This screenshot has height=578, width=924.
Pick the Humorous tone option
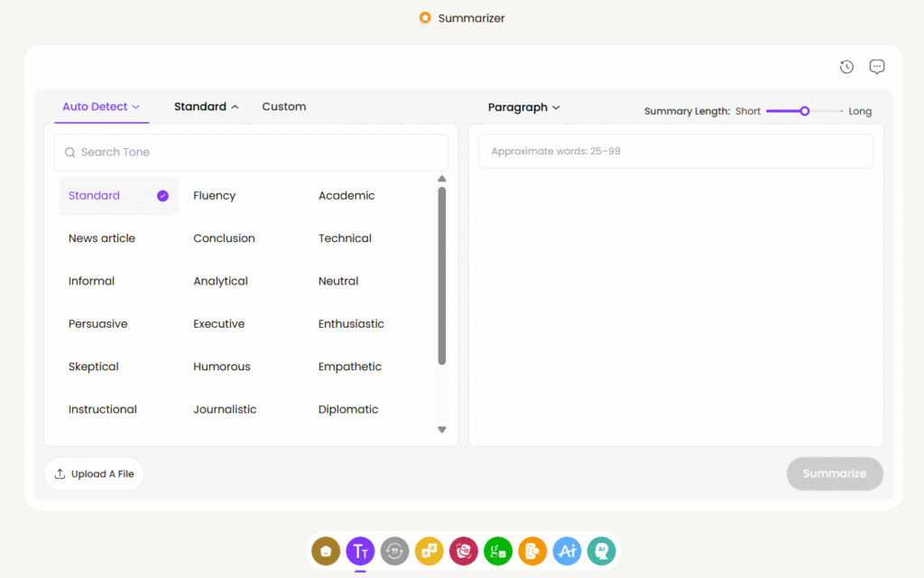coord(222,367)
